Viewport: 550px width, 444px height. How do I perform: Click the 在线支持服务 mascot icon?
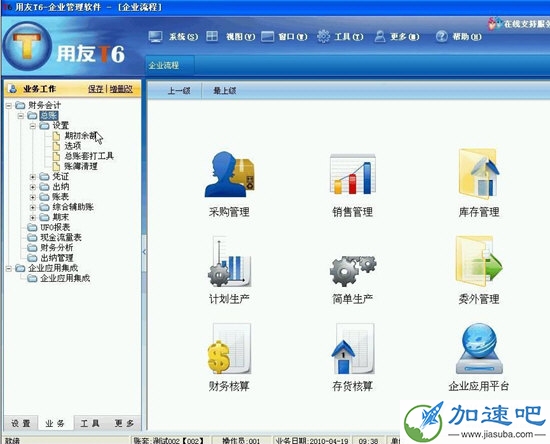click(x=495, y=23)
